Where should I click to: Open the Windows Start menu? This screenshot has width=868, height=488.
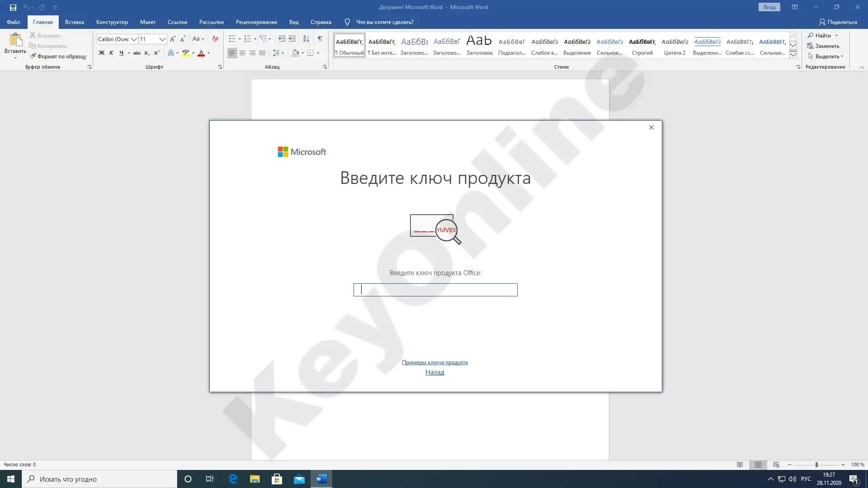tap(11, 479)
